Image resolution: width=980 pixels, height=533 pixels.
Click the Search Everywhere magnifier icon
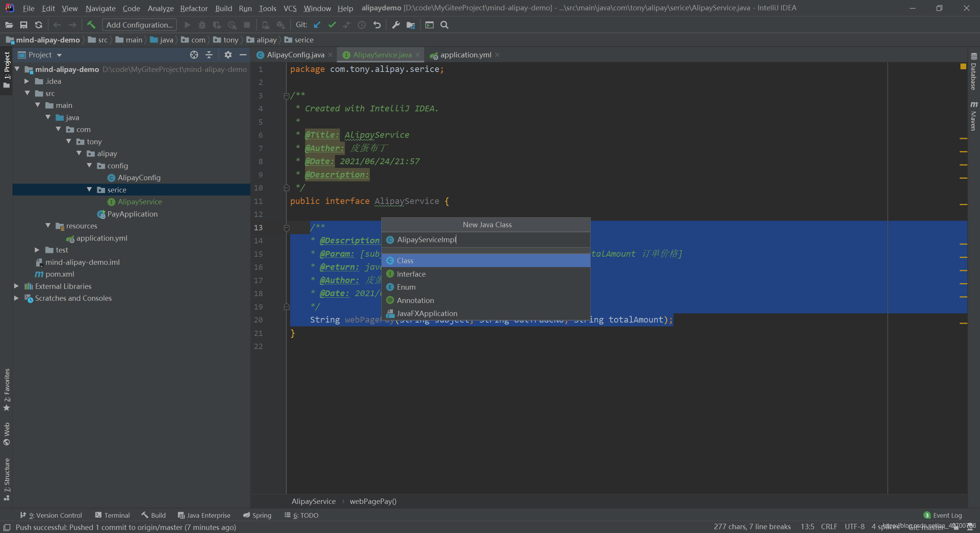444,25
